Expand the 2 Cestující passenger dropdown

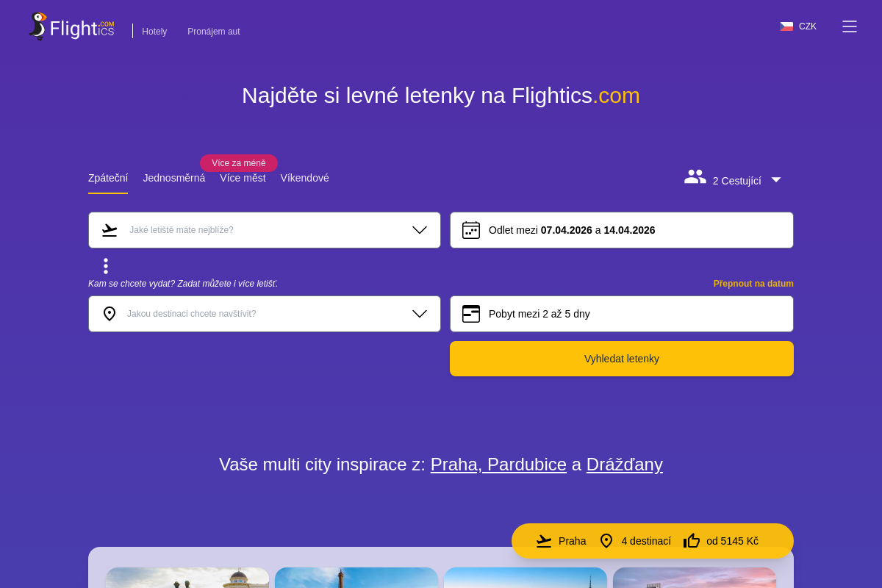click(x=776, y=179)
